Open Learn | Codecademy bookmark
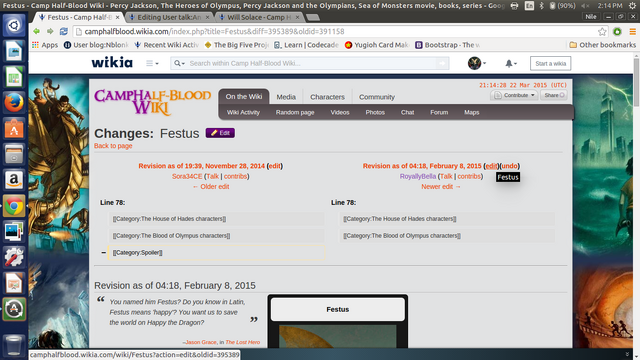Viewport: 640px width, 360px height. point(306,45)
